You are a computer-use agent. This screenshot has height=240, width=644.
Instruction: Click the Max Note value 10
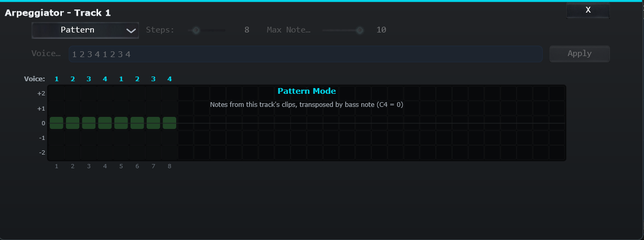(x=381, y=30)
